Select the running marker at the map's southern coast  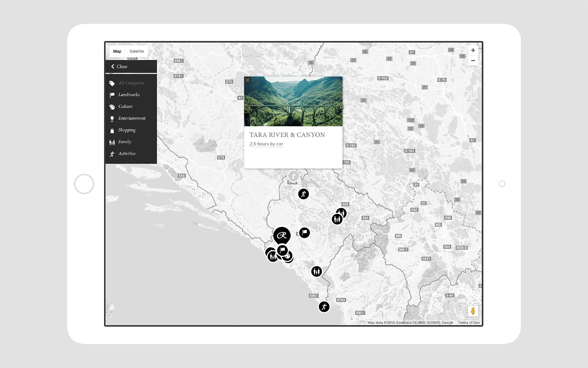coord(324,307)
